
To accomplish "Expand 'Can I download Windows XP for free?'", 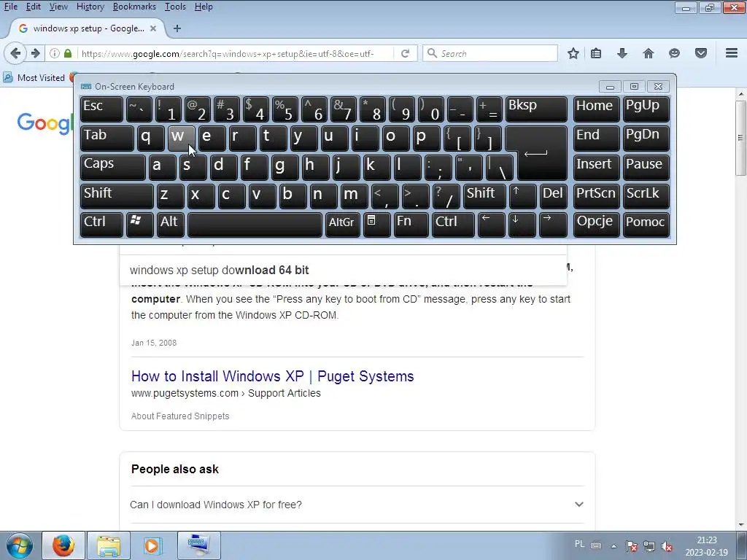I will tap(357, 505).
